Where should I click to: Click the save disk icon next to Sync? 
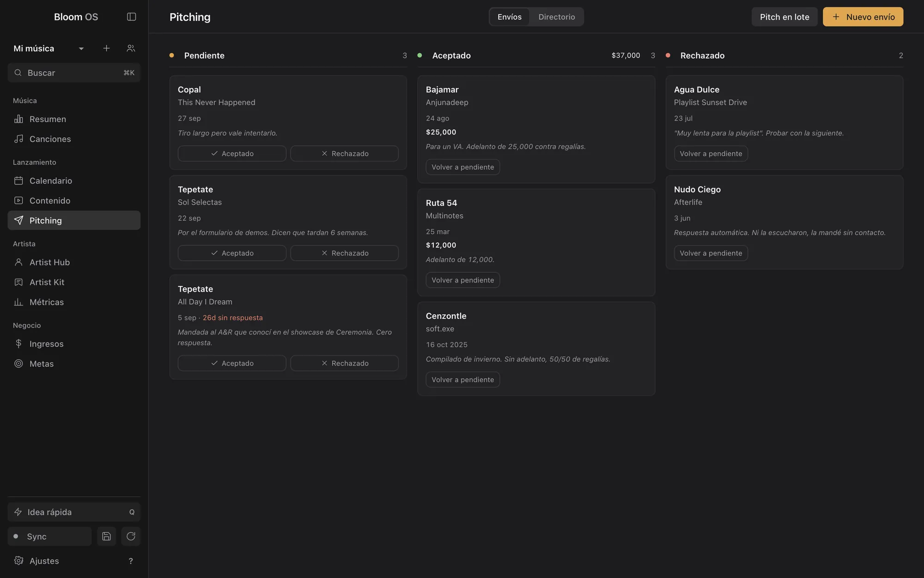coord(106,536)
